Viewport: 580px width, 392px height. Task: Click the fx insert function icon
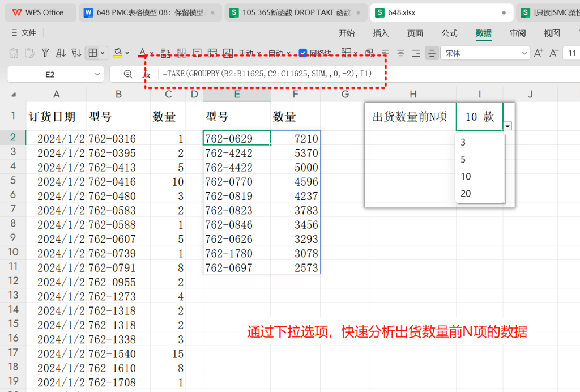tap(147, 74)
